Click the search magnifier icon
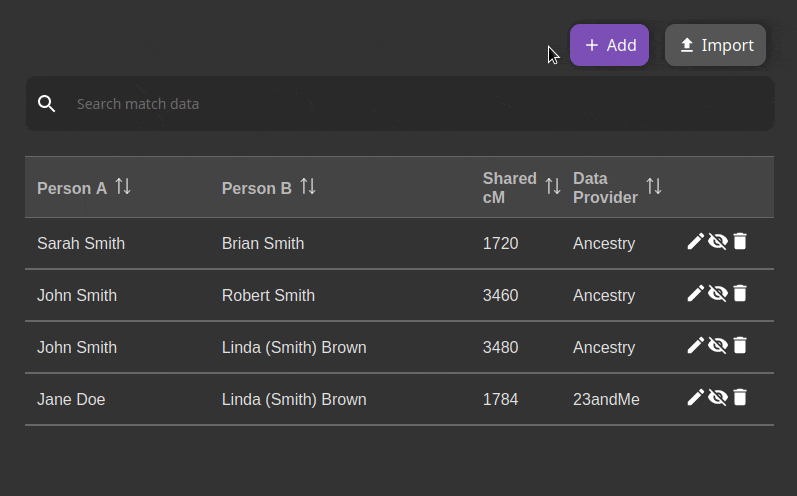797x496 pixels. pyautogui.click(x=47, y=104)
